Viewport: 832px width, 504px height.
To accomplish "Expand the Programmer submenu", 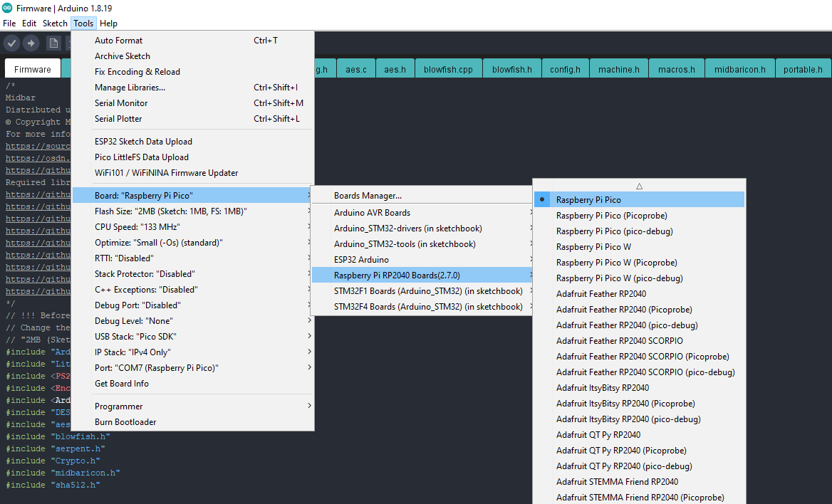I will click(x=193, y=406).
